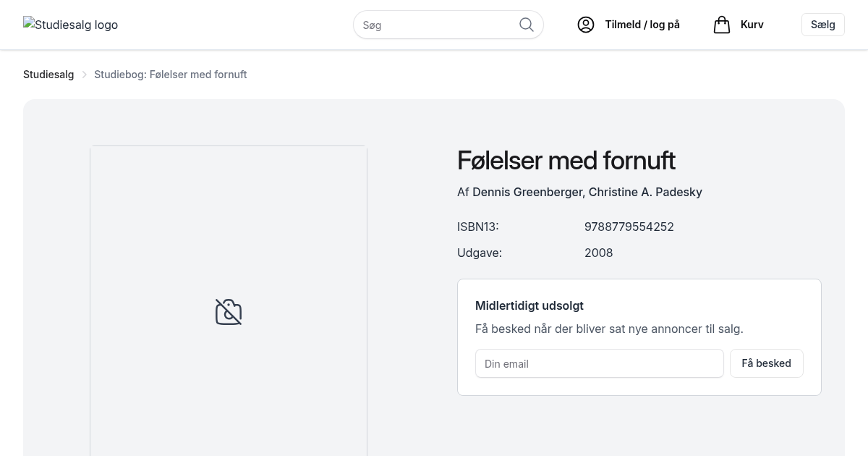Go to Studiesalg breadcrumb home link

(48, 75)
